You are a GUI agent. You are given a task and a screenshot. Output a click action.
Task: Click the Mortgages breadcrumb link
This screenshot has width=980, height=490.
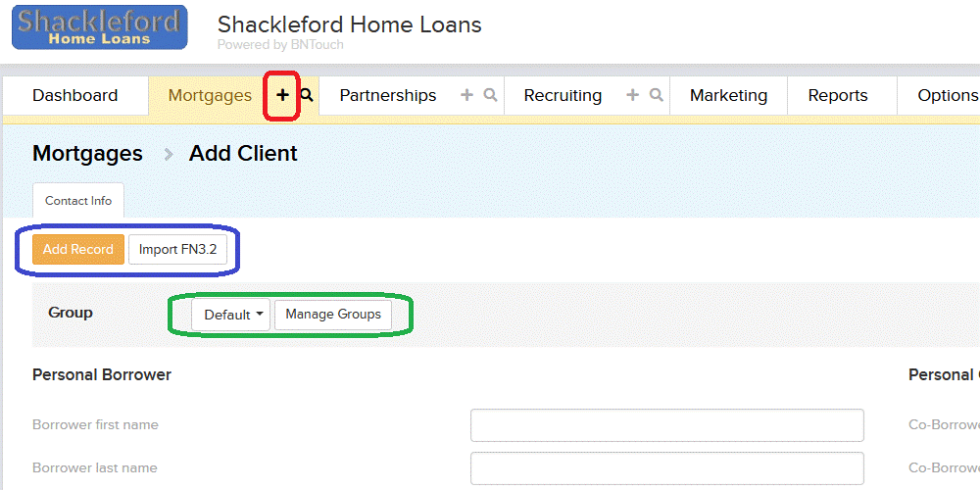click(x=87, y=154)
